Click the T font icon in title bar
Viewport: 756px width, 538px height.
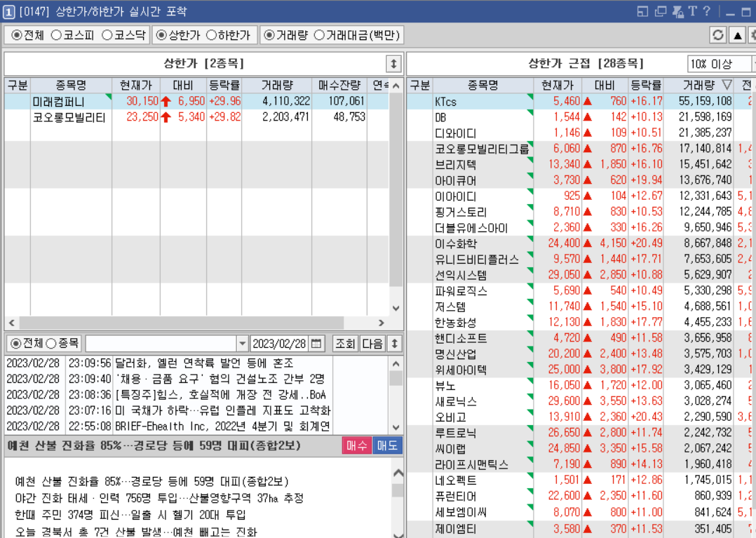click(693, 11)
